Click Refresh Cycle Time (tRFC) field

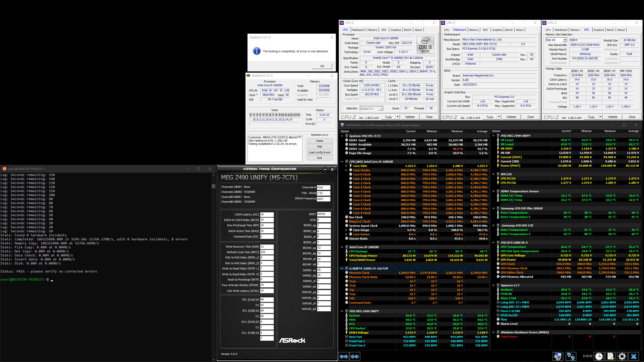point(267,252)
